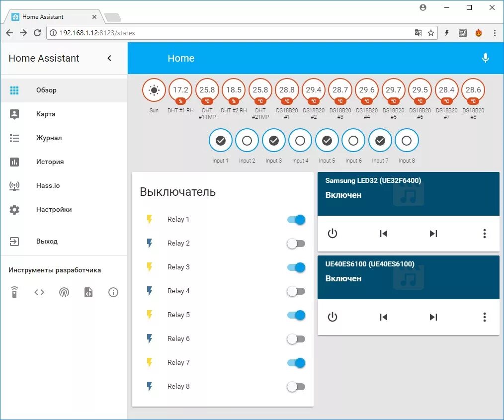Skip to previous on UE40ES6100
Image resolution: width=504 pixels, height=420 pixels.
coord(383,317)
